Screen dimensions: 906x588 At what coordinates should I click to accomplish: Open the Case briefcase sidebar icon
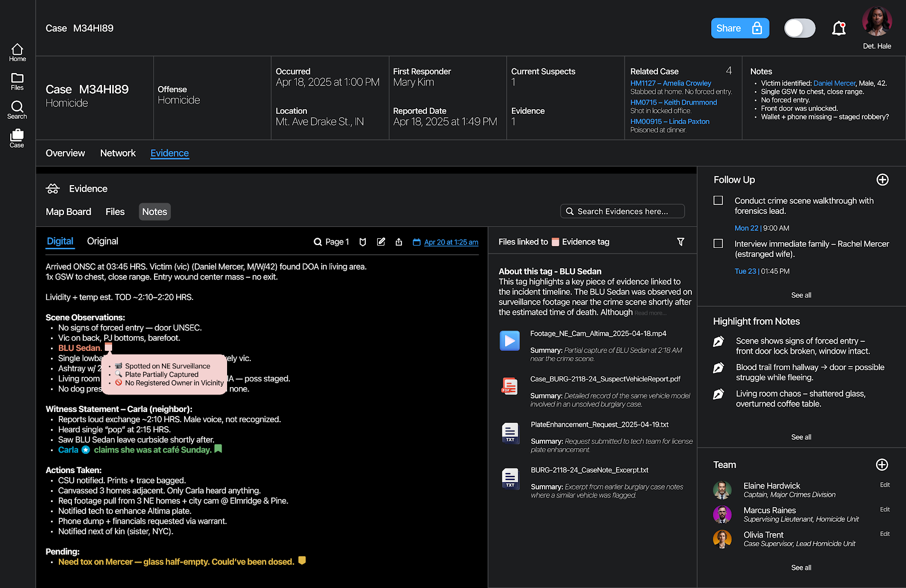pos(17,139)
